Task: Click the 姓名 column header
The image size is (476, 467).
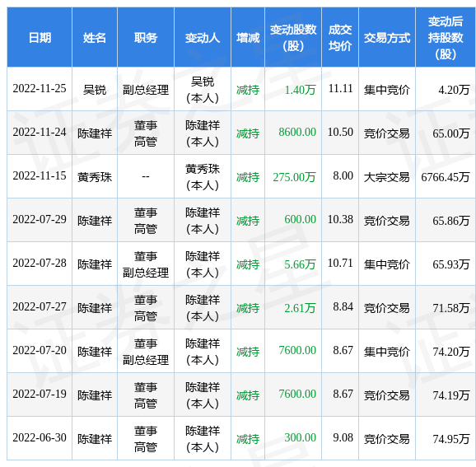Action: point(95,38)
